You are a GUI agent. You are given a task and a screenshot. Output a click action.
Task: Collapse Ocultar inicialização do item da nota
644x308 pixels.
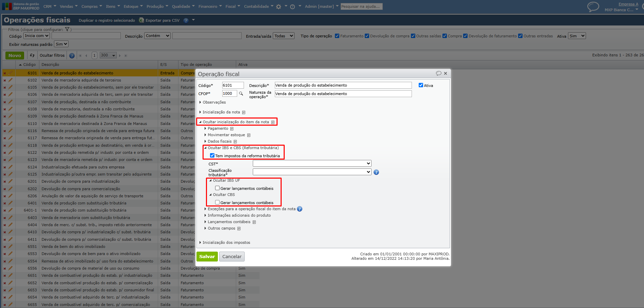click(x=234, y=122)
